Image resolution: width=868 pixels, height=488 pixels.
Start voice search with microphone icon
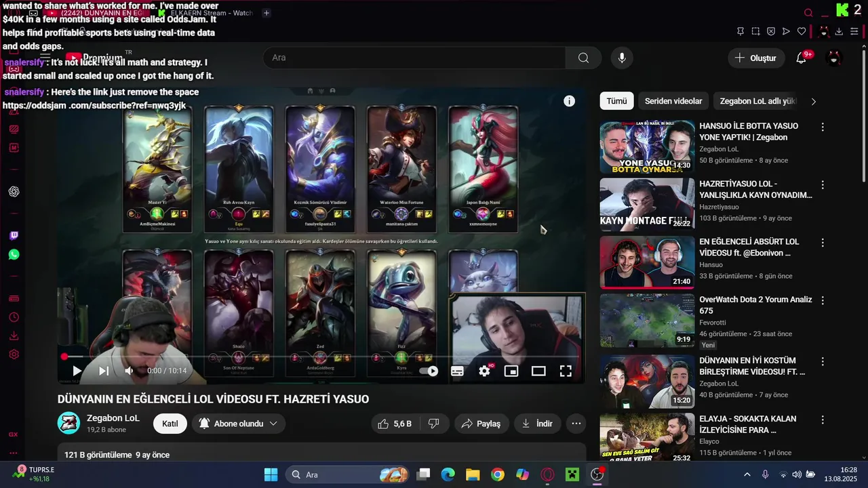tap(622, 58)
